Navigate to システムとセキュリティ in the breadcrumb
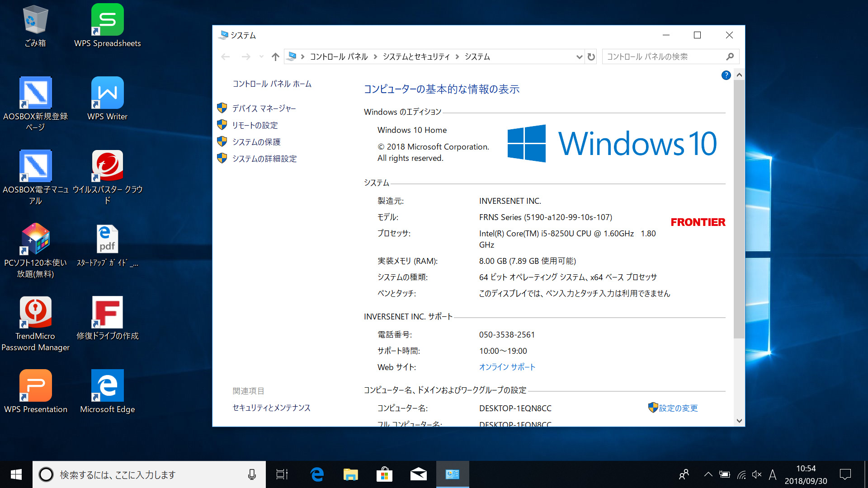 pyautogui.click(x=416, y=56)
